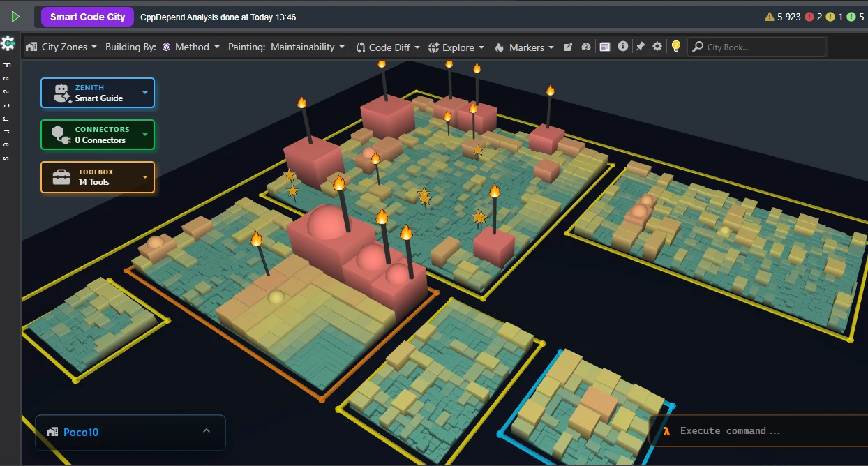868x466 pixels.
Task: Open settings with the toolbar gear icon
Action: (657, 47)
